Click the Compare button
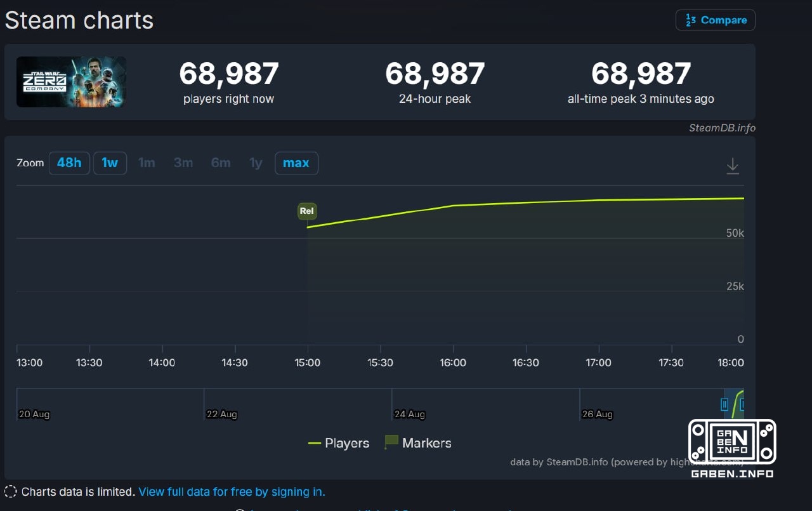Screen dimensions: 812x511 point(715,20)
